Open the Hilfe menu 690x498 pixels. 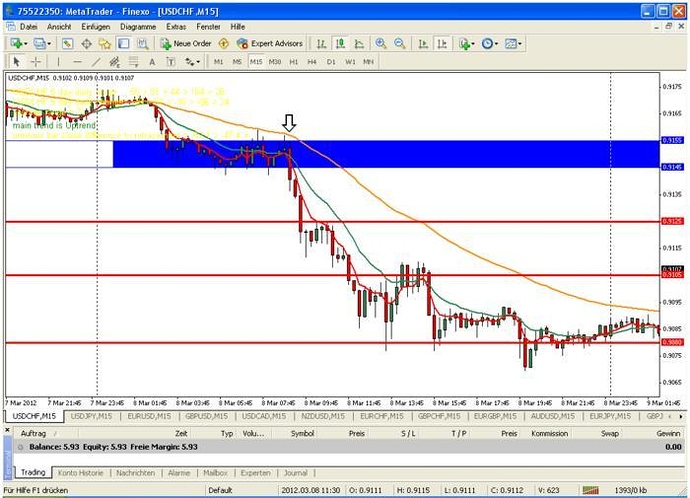[x=238, y=27]
